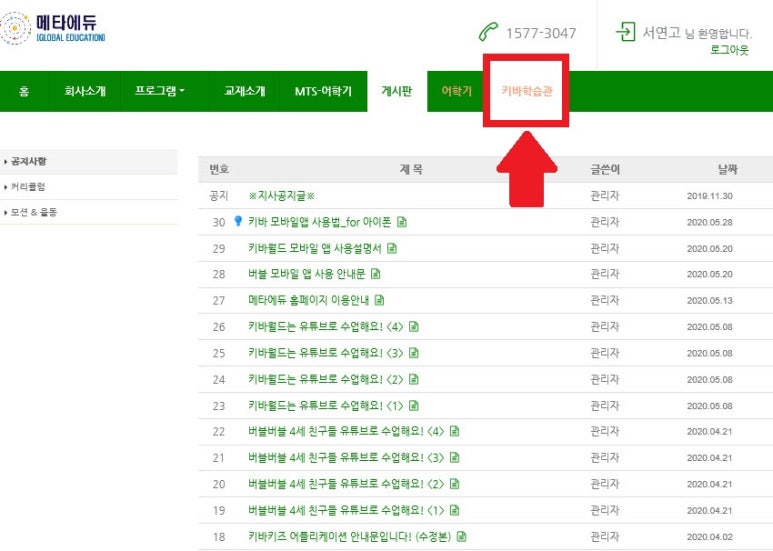773x551 pixels.
Task: Click the login arrow icon beside 서연고
Action: pos(626,32)
